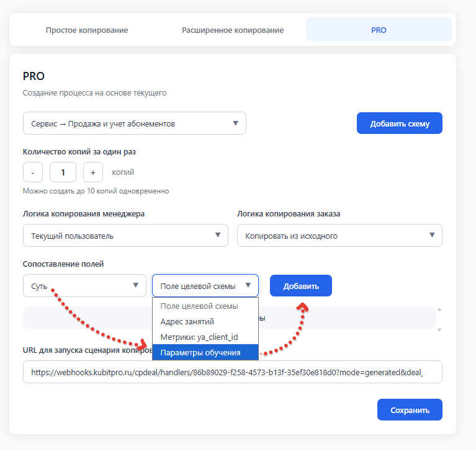
Task: Open the Сервис → Продажа и учет абонементов dropdown
Action: tap(134, 123)
